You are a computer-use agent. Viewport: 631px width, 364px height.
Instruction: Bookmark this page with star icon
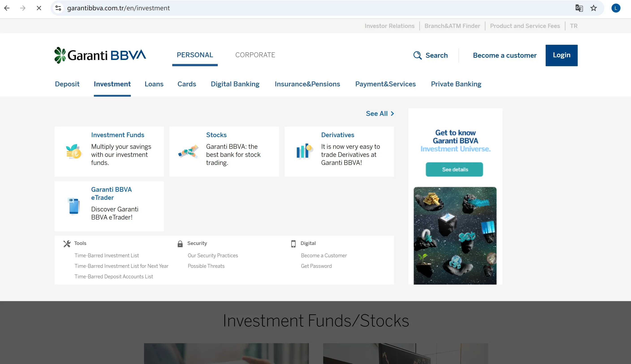(x=593, y=8)
